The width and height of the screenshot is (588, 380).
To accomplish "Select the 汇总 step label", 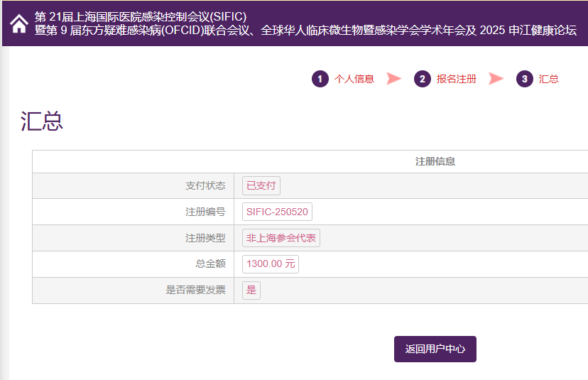I will coord(549,79).
